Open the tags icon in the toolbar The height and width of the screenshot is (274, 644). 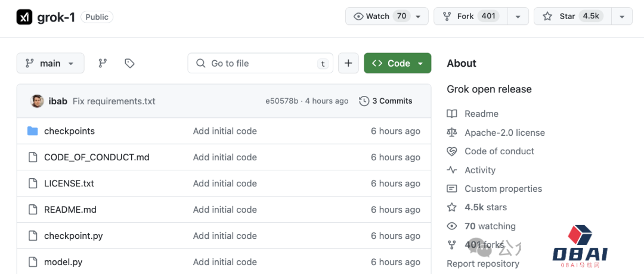point(129,63)
